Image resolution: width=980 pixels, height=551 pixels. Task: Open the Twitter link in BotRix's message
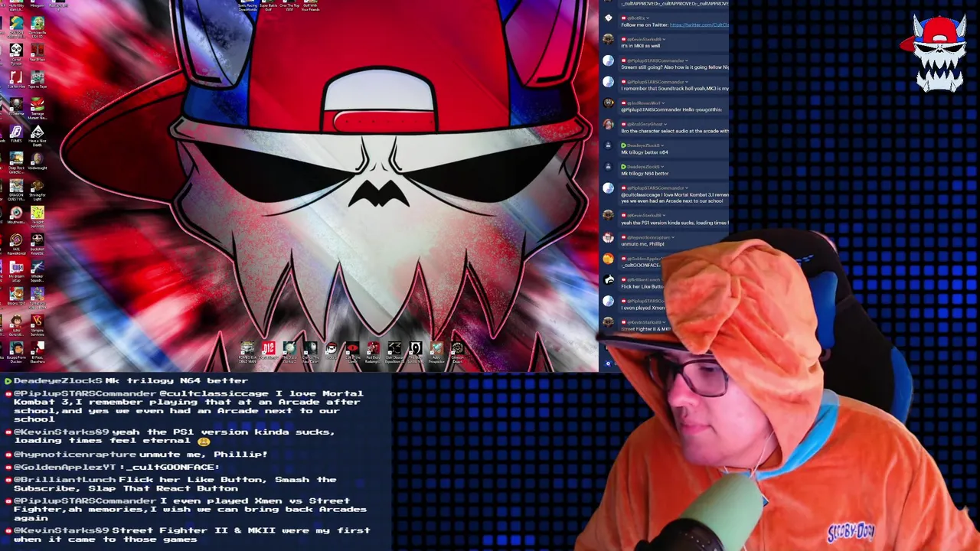point(699,25)
